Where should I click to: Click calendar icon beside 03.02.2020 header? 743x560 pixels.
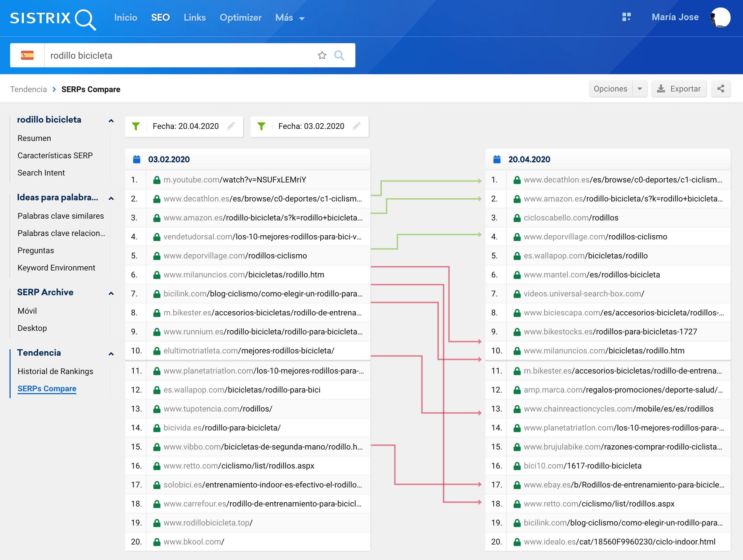pos(136,159)
